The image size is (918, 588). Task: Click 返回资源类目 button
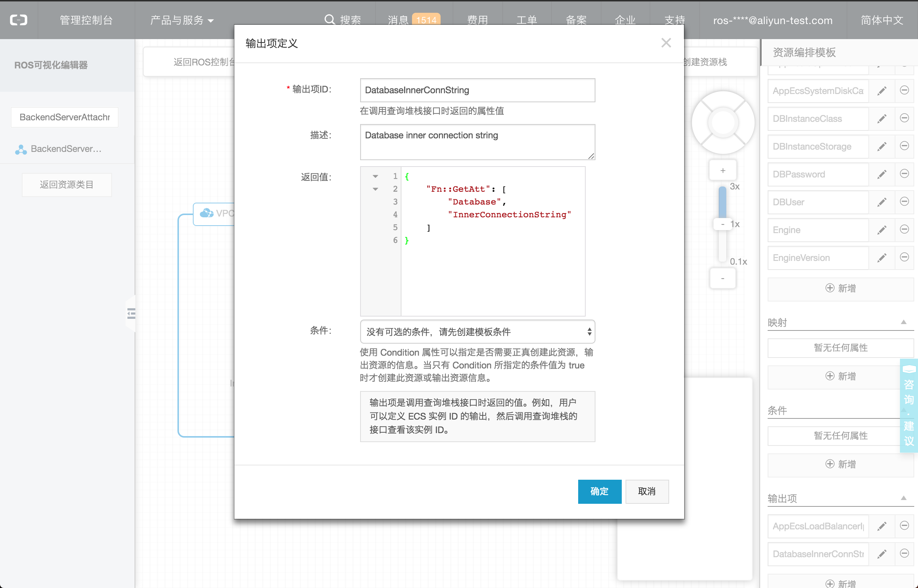click(67, 185)
